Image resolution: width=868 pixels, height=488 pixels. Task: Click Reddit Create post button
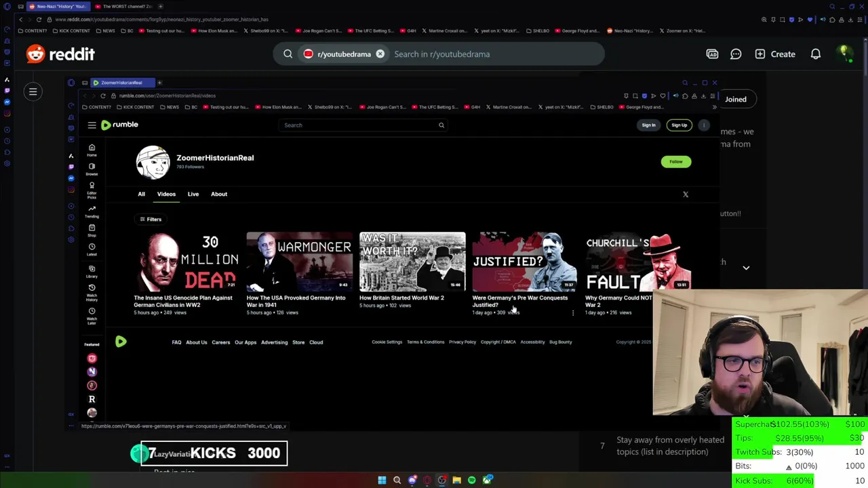[x=775, y=54]
